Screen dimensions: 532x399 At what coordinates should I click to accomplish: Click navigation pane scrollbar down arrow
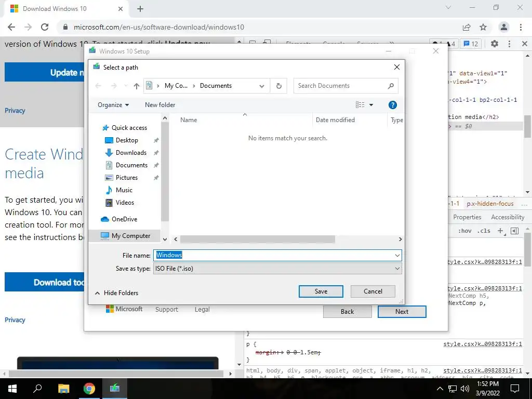(x=165, y=239)
